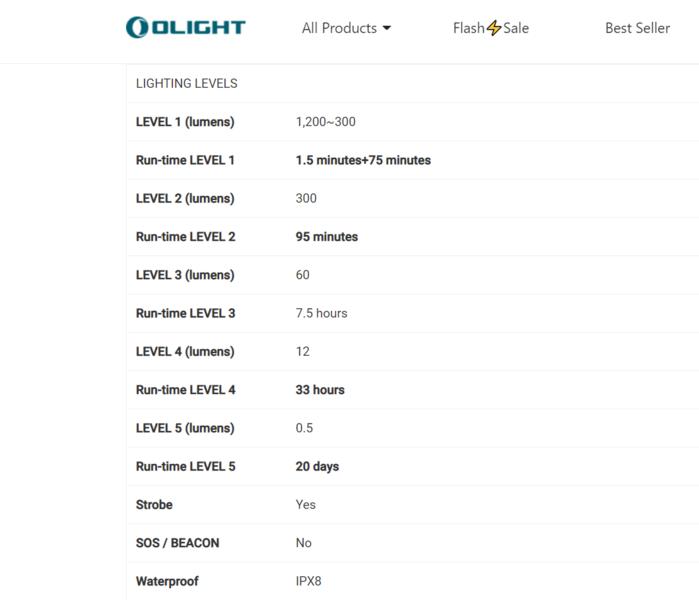The width and height of the screenshot is (699, 600).
Task: Click the IPX8 waterproof rating
Action: click(308, 581)
